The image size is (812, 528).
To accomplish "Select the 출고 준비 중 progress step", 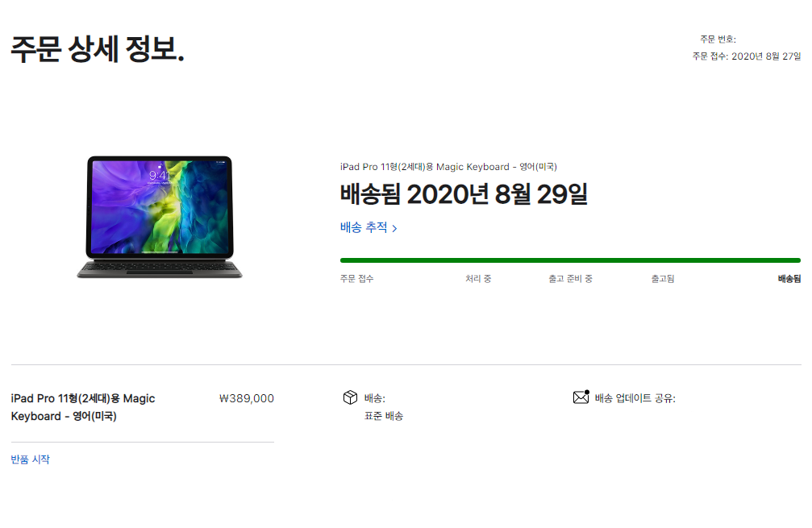I will 570,278.
